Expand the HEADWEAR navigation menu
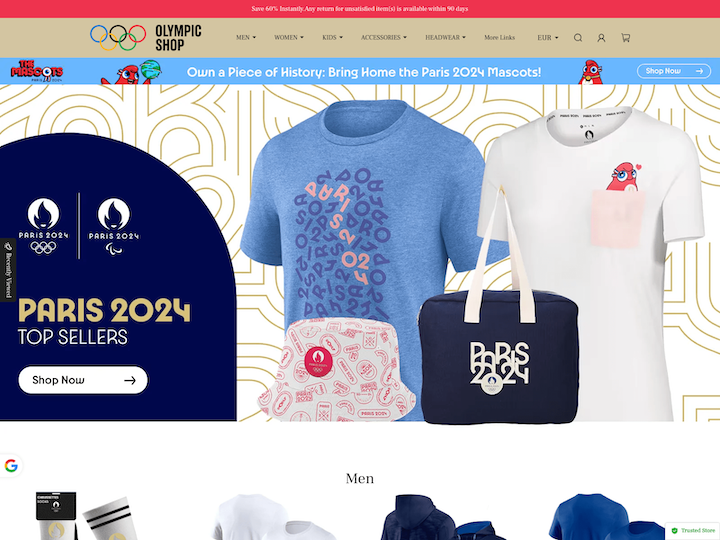720x540 pixels. 445,38
